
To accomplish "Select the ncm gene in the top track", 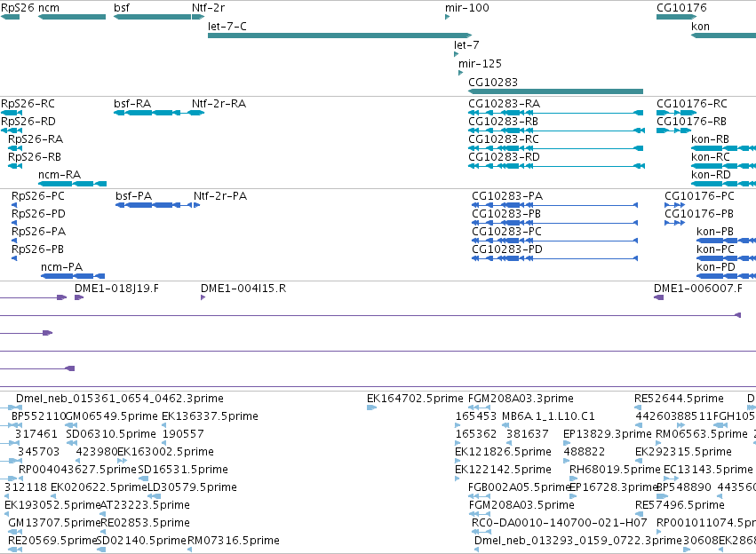I will (72, 17).
